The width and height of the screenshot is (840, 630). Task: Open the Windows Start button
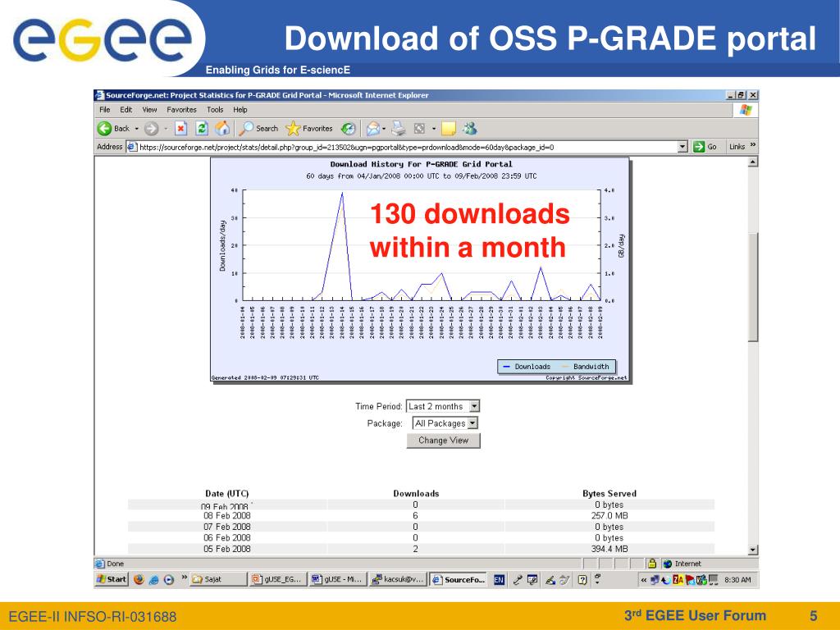pyautogui.click(x=112, y=579)
